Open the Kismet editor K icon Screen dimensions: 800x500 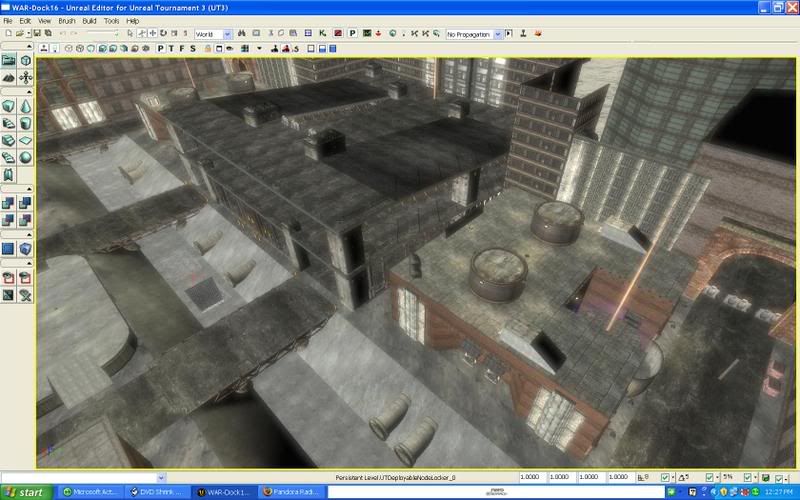[322, 33]
